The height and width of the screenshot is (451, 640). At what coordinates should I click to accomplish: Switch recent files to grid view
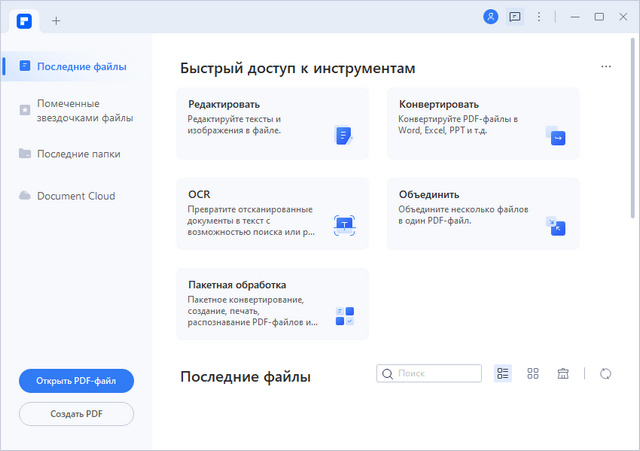click(533, 374)
